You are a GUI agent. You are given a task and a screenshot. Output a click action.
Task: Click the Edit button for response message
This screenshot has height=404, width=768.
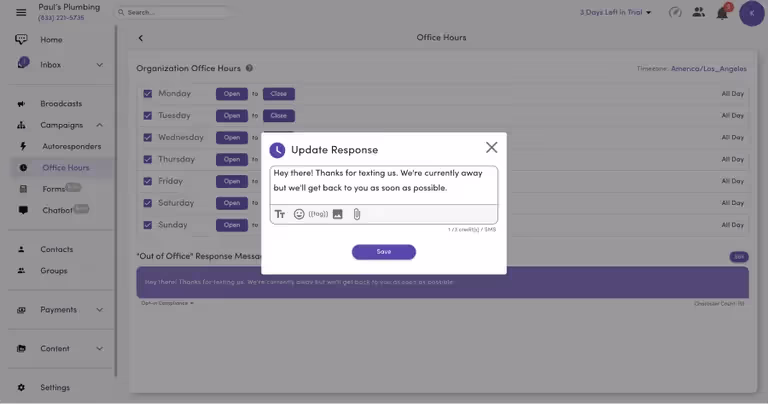(739, 257)
